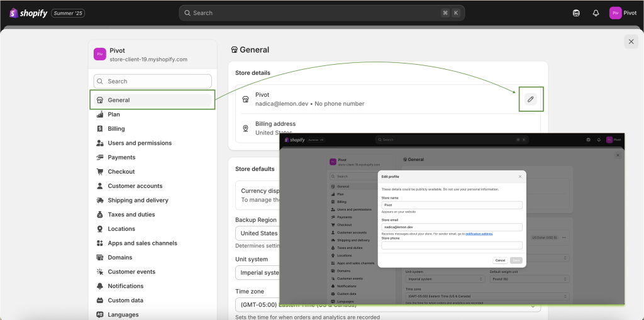
Task: Open the main page Unit system dropdown
Action: [x=257, y=272]
